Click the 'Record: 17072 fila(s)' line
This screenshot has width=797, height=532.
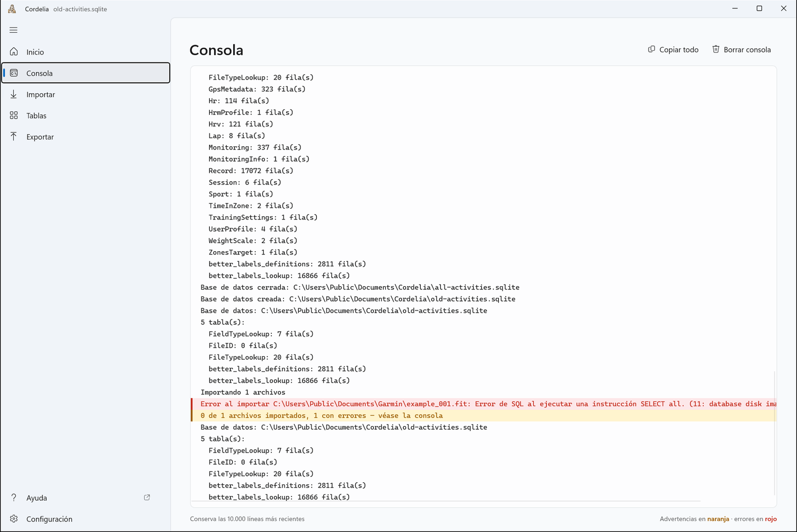pos(251,171)
